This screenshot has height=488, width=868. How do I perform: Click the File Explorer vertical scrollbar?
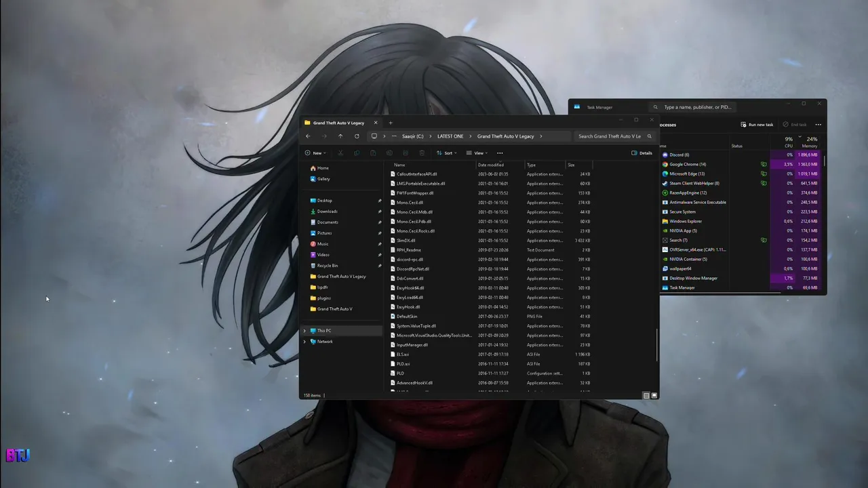tap(656, 346)
